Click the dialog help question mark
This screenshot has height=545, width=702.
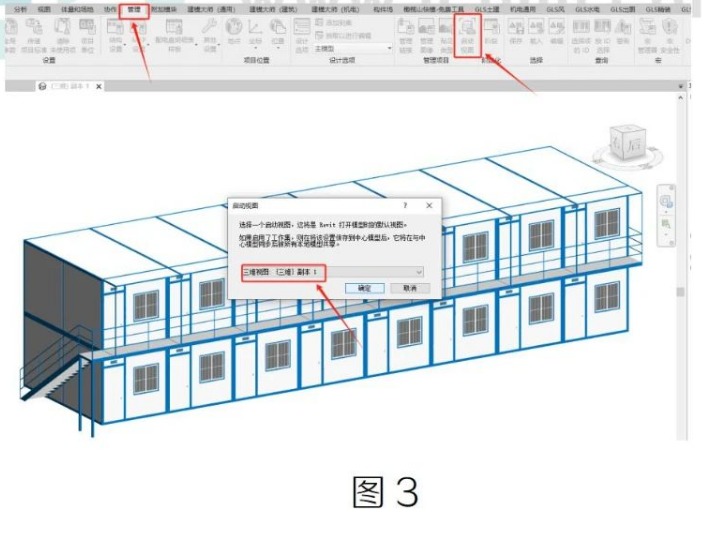(x=405, y=205)
